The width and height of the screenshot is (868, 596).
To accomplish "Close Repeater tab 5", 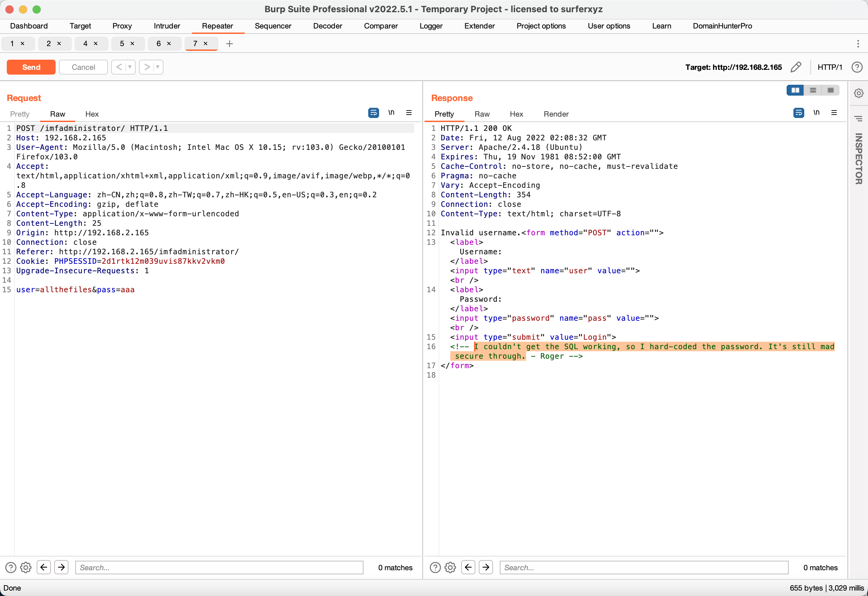I will [x=132, y=44].
